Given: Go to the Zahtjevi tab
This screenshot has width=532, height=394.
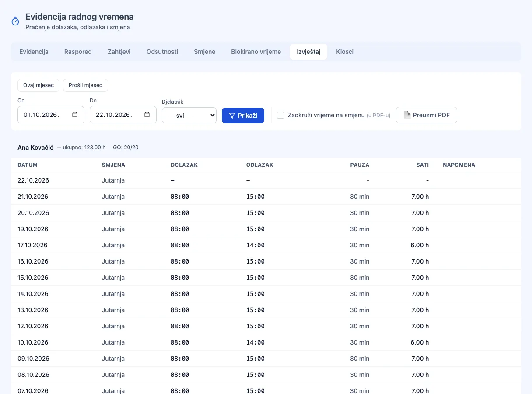Looking at the screenshot, I should [x=119, y=52].
